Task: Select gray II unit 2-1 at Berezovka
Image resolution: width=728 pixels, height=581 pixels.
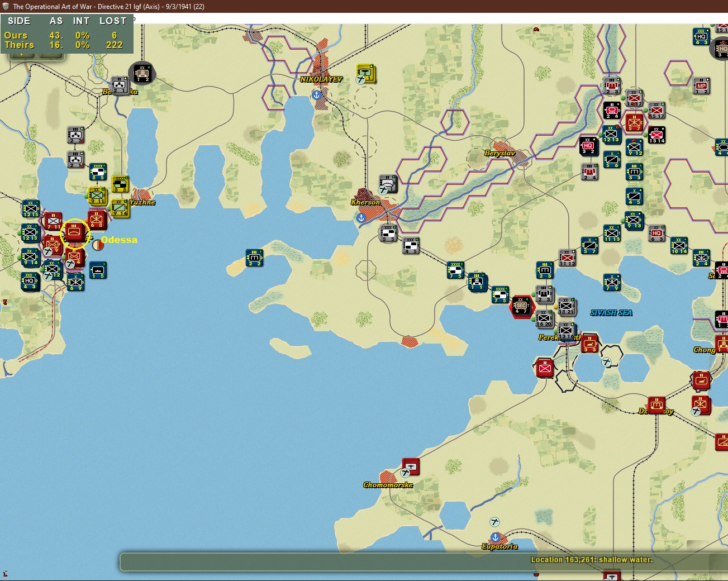Action: [120, 85]
